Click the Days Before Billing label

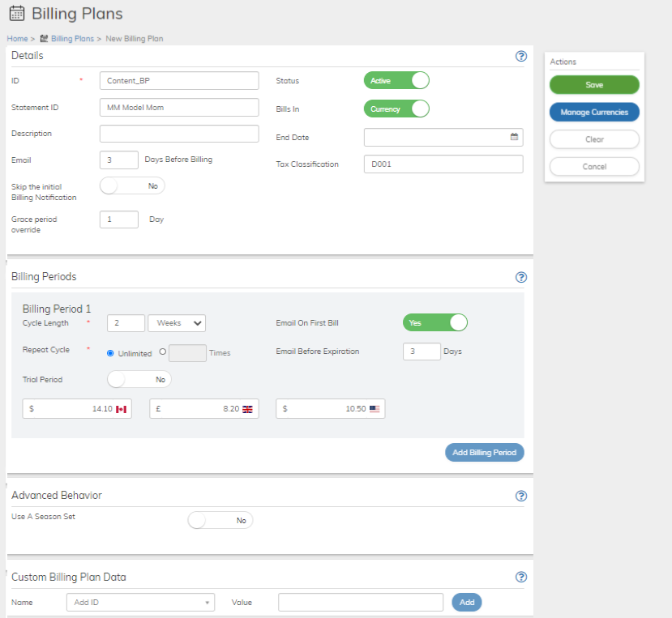point(178,160)
